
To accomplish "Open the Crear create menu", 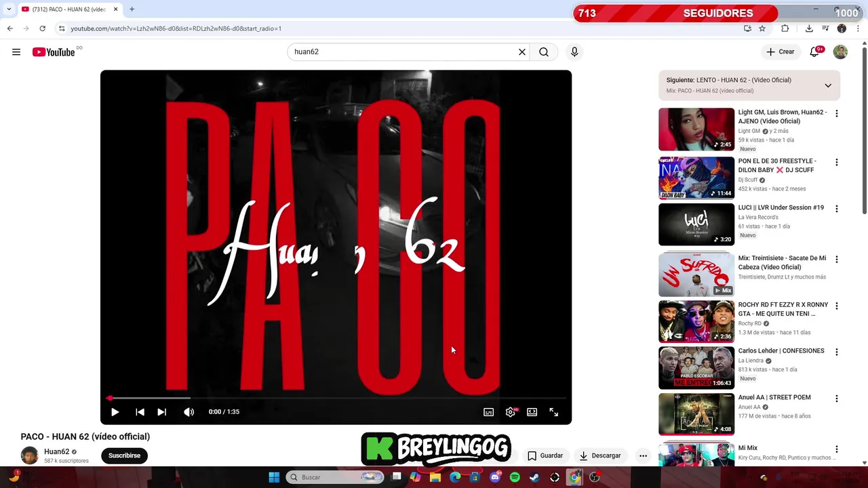I will click(780, 52).
